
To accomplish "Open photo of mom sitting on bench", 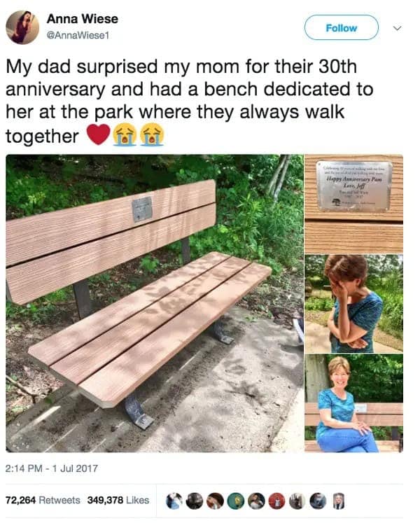I will tap(353, 403).
